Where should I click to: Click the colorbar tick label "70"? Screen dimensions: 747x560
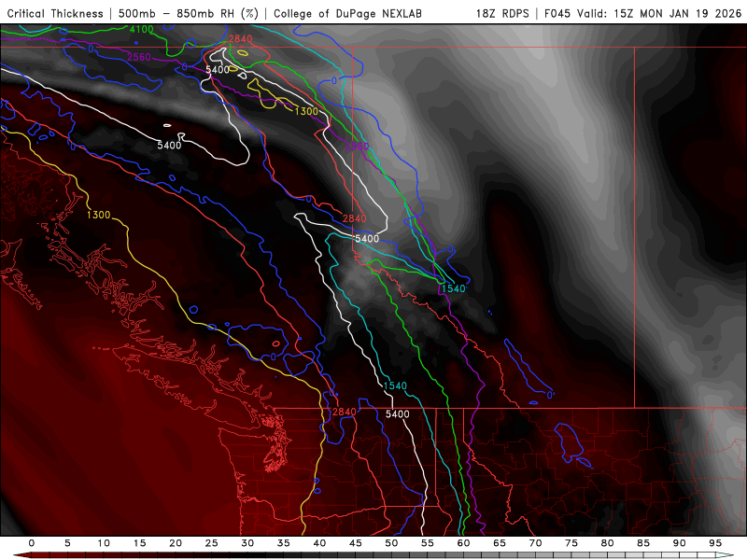tap(535, 543)
